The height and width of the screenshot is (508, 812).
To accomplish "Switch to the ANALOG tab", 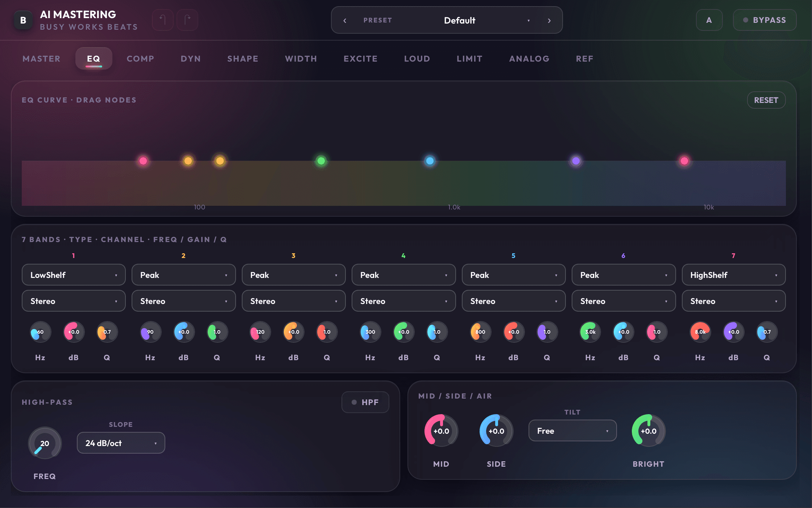I will click(529, 59).
